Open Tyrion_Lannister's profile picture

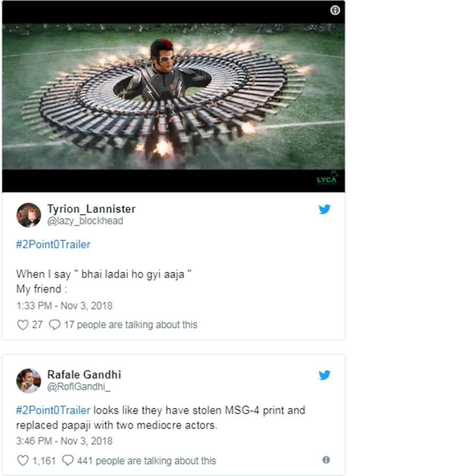[x=29, y=215]
